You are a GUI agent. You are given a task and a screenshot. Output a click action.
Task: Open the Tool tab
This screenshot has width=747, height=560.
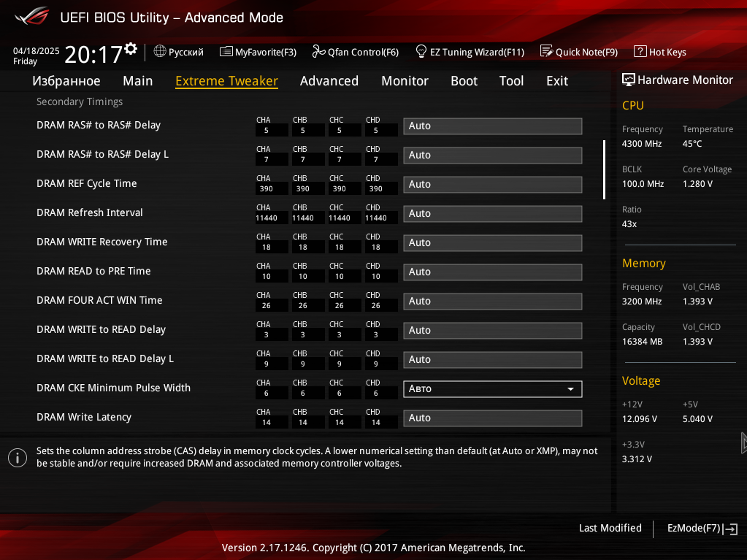512,81
